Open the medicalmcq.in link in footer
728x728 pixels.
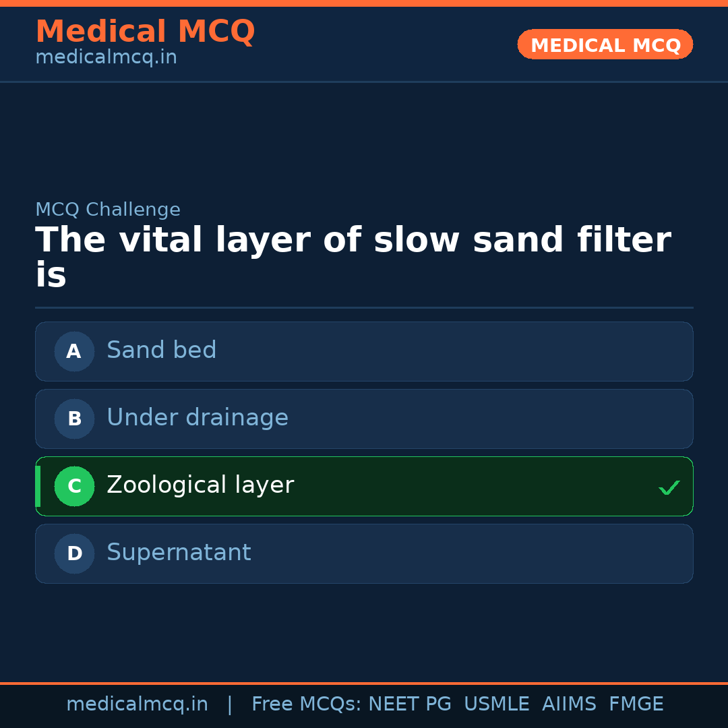pos(137,704)
